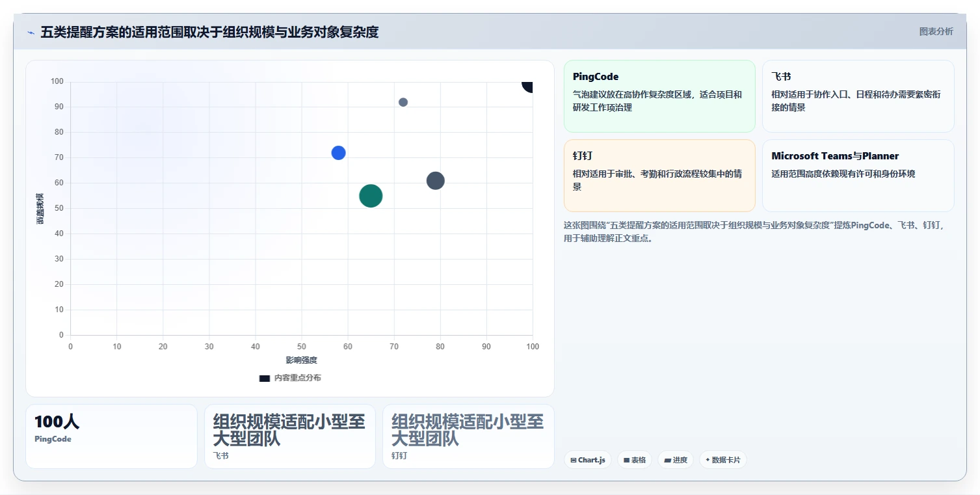Click the small gray bubble near 92
The height and width of the screenshot is (495, 980).
point(403,102)
